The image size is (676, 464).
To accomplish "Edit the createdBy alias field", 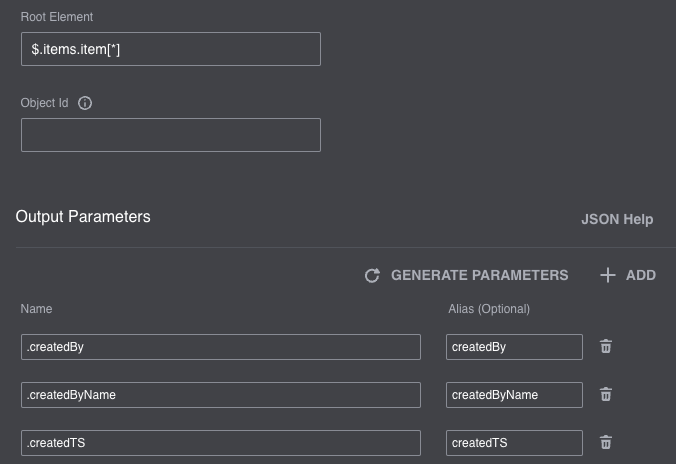I will (x=514, y=347).
